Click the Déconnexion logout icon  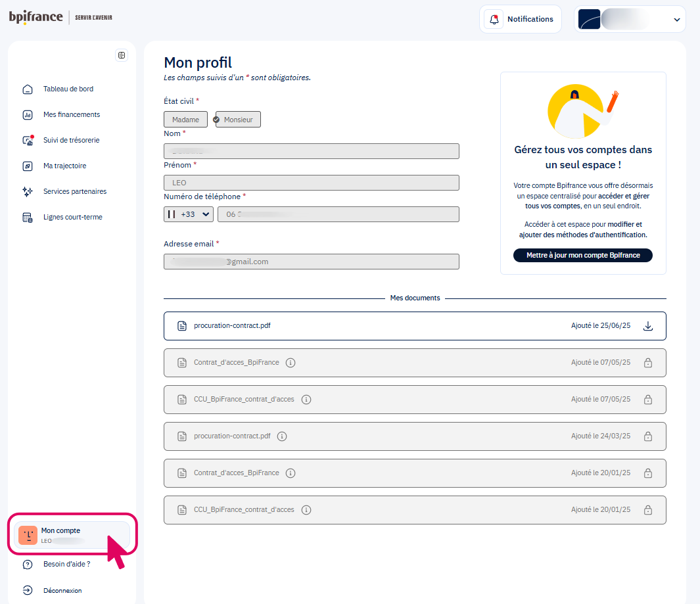coord(28,591)
